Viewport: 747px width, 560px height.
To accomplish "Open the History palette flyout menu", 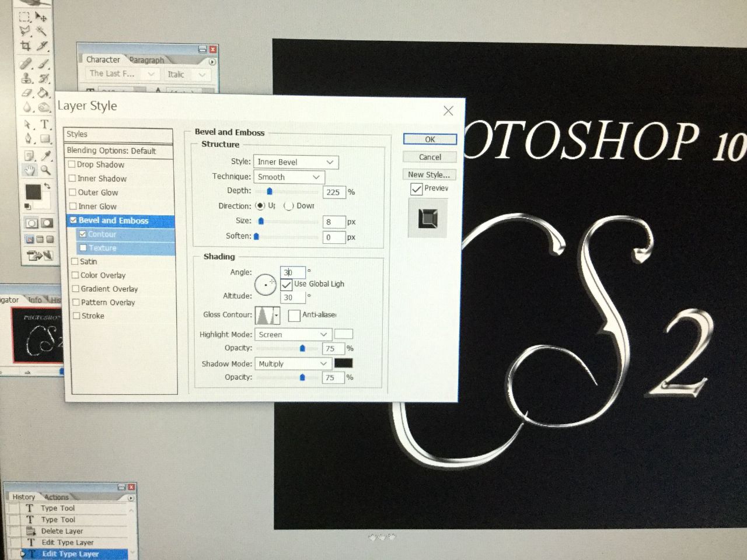I will (x=131, y=498).
